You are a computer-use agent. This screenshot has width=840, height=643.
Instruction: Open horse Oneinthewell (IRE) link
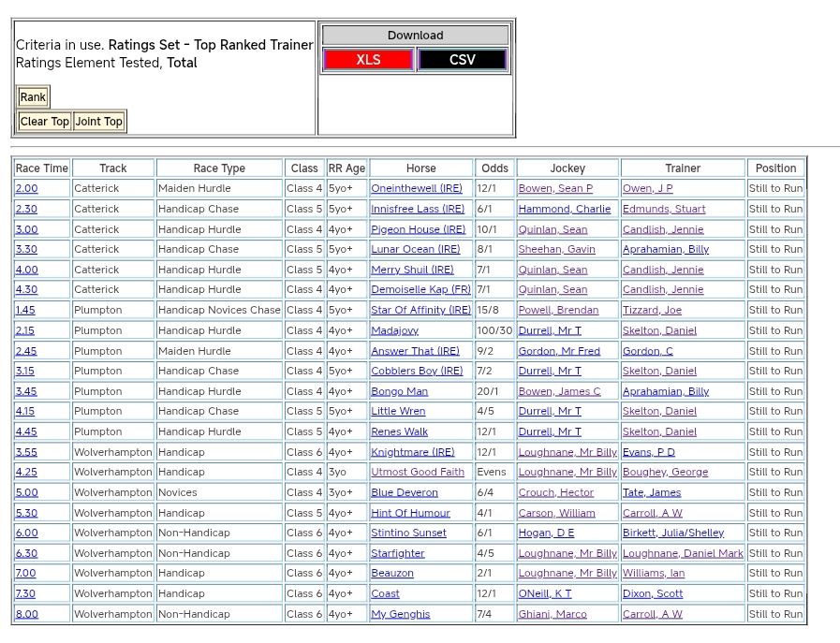tap(416, 189)
